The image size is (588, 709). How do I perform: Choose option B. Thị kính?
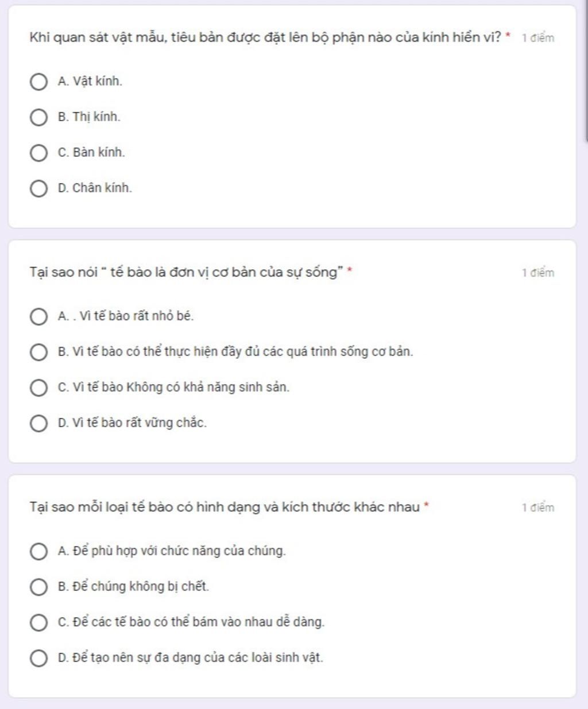click(x=38, y=117)
